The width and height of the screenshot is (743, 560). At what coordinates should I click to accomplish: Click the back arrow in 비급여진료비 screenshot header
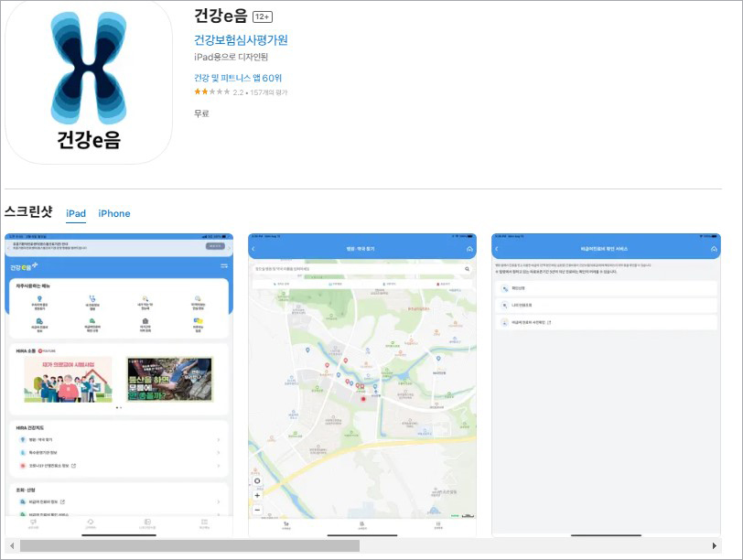(x=497, y=249)
